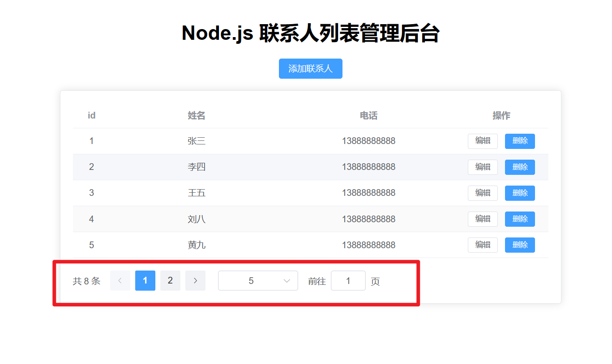
Task: Select the name cell 刘八
Action: coord(197,219)
